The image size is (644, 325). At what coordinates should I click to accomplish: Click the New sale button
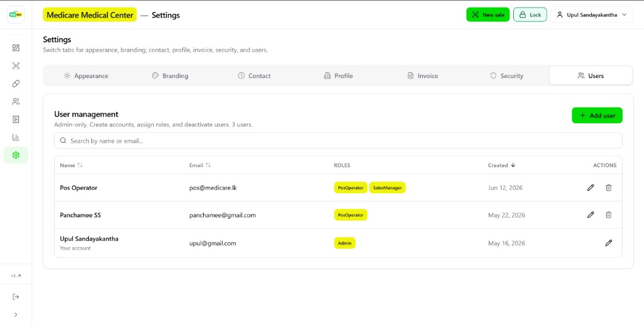point(488,15)
